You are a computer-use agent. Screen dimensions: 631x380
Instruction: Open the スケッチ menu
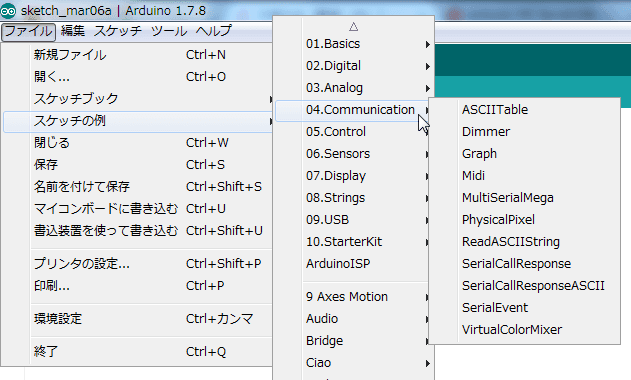(x=118, y=31)
